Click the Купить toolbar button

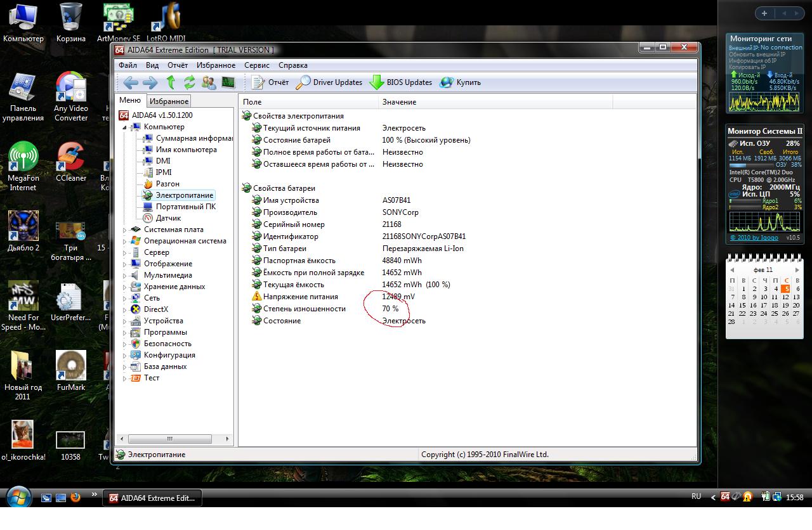[460, 82]
